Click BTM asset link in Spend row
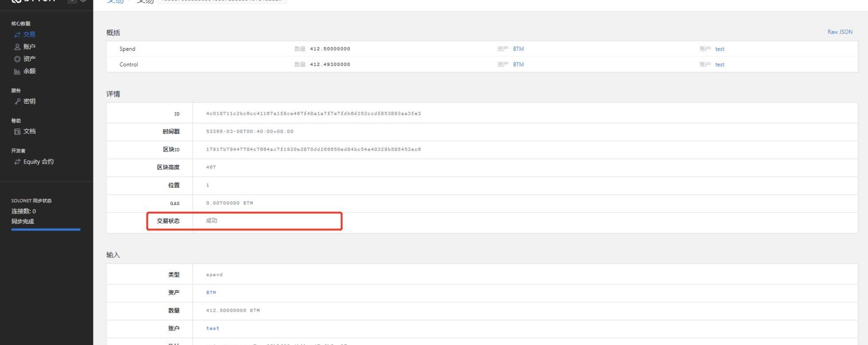Screen dimensions: 868x345 click(x=518, y=49)
